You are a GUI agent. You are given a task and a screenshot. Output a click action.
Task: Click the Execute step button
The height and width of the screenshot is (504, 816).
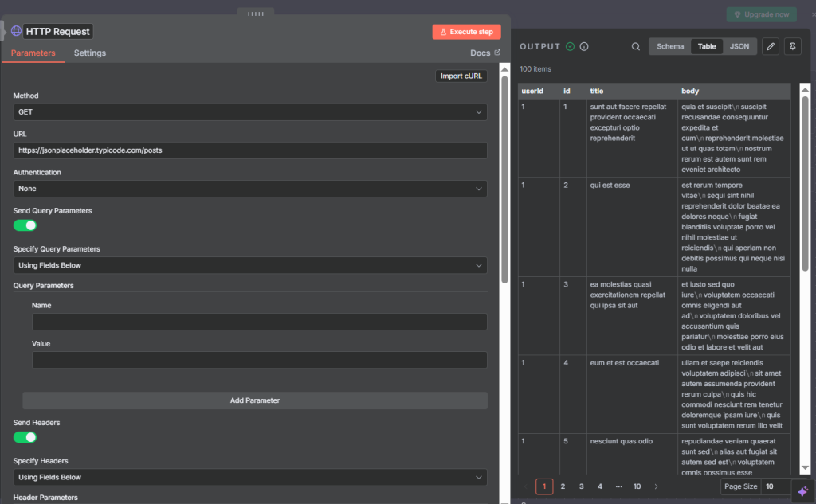click(466, 32)
